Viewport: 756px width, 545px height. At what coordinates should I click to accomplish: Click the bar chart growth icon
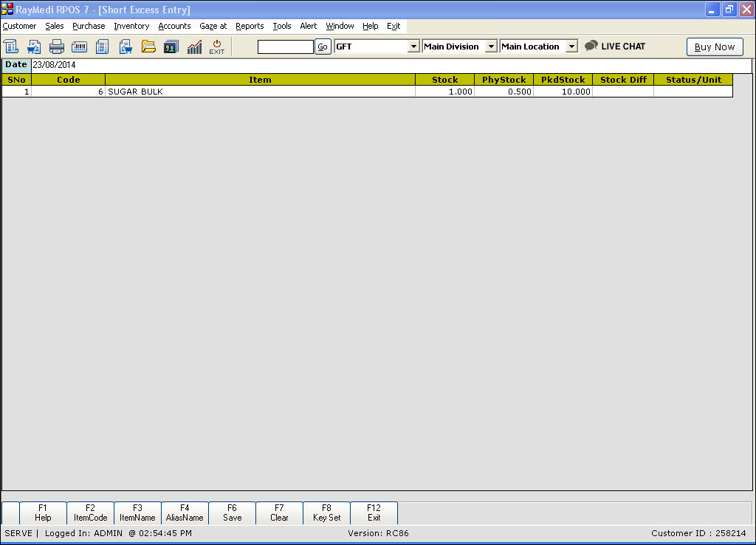click(x=194, y=47)
